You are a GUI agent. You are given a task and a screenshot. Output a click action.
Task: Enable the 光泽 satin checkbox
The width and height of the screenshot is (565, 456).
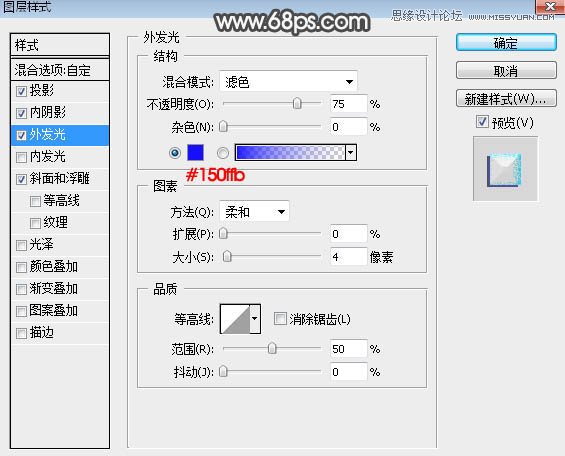pyautogui.click(x=21, y=245)
